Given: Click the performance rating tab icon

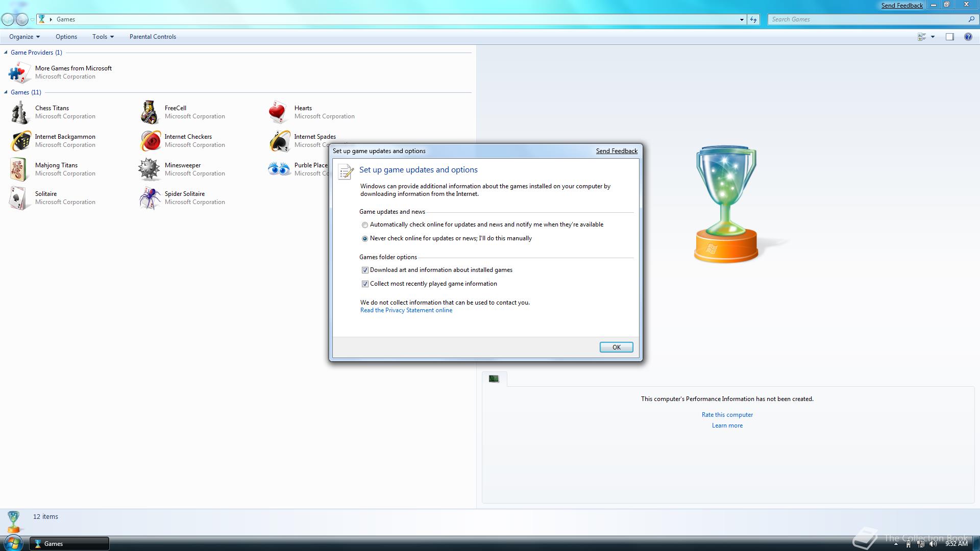Looking at the screenshot, I should pos(494,379).
